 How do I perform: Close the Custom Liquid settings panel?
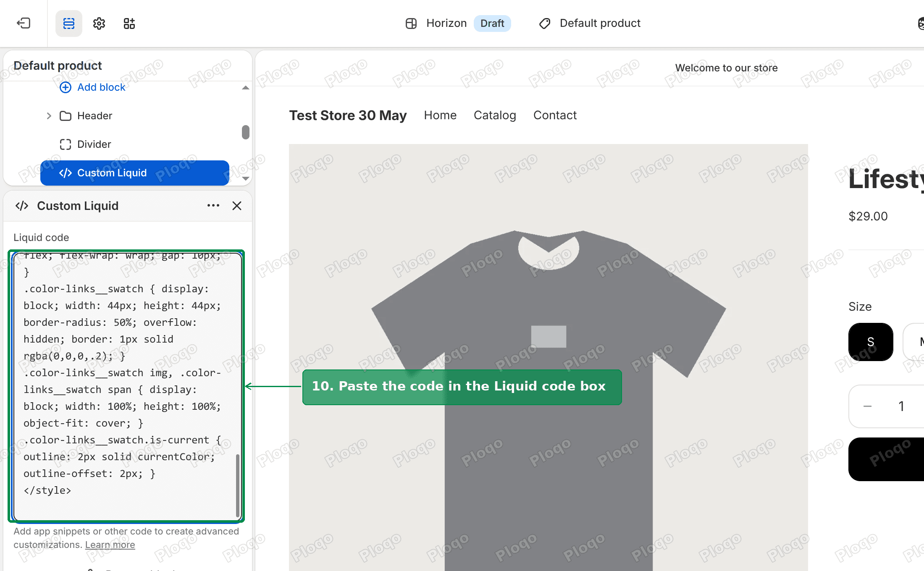pyautogui.click(x=237, y=206)
